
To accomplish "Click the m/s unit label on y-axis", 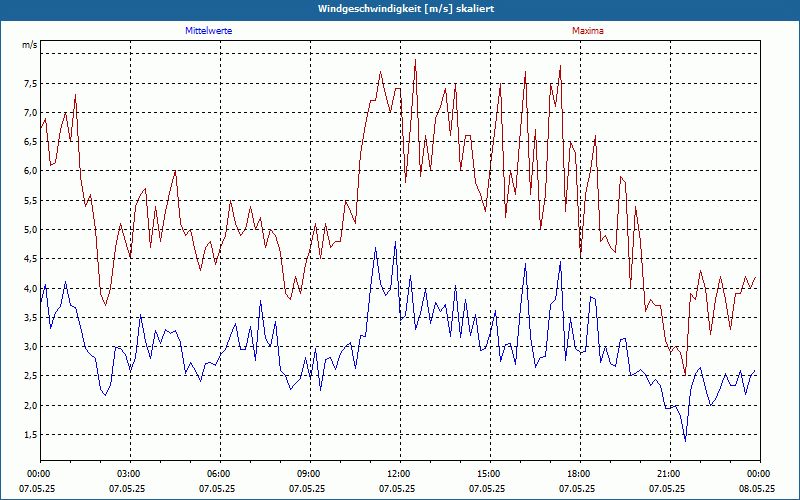I will 30,45.
